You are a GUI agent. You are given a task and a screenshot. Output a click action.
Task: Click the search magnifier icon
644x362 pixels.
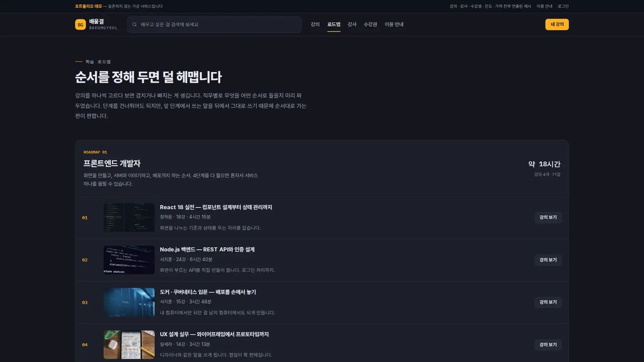[x=134, y=25]
